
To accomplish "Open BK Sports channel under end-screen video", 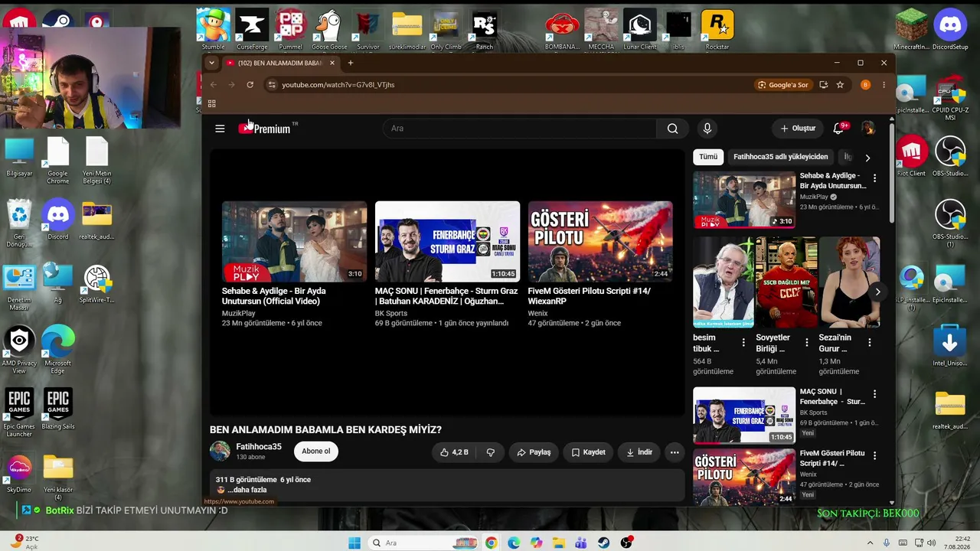I will (391, 313).
